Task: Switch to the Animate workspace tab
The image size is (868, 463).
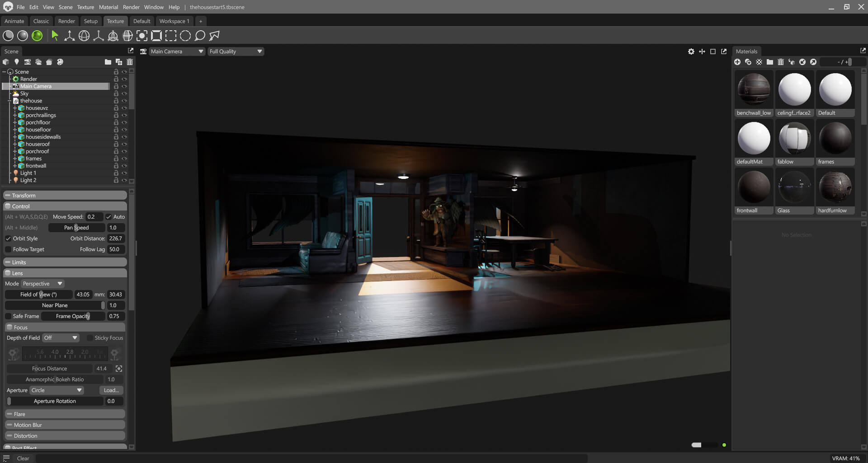Action: pos(14,21)
